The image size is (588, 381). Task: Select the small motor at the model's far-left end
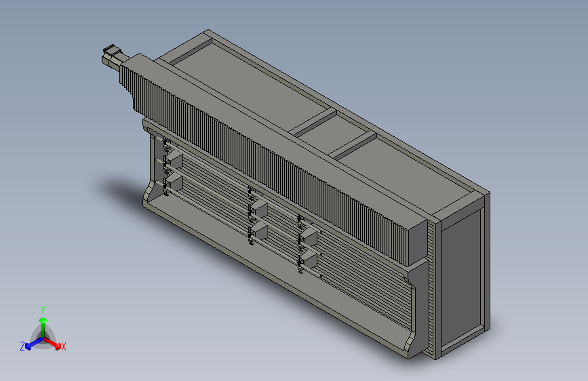click(x=115, y=58)
